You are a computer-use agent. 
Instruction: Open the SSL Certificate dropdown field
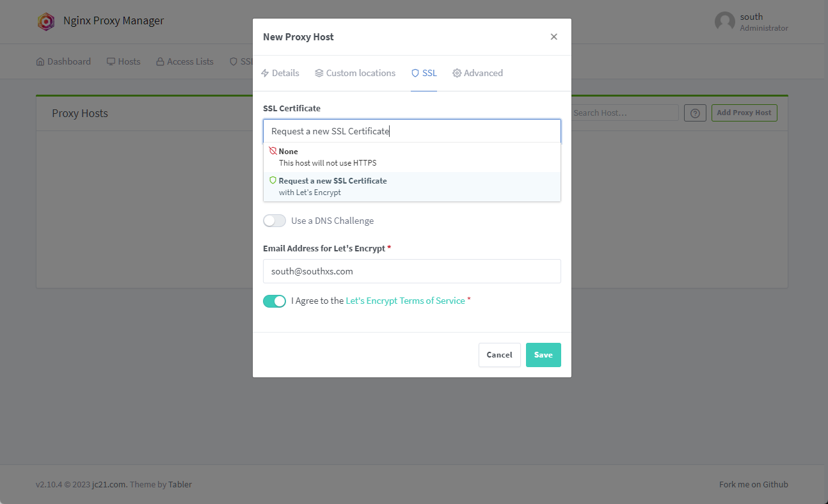click(411, 131)
